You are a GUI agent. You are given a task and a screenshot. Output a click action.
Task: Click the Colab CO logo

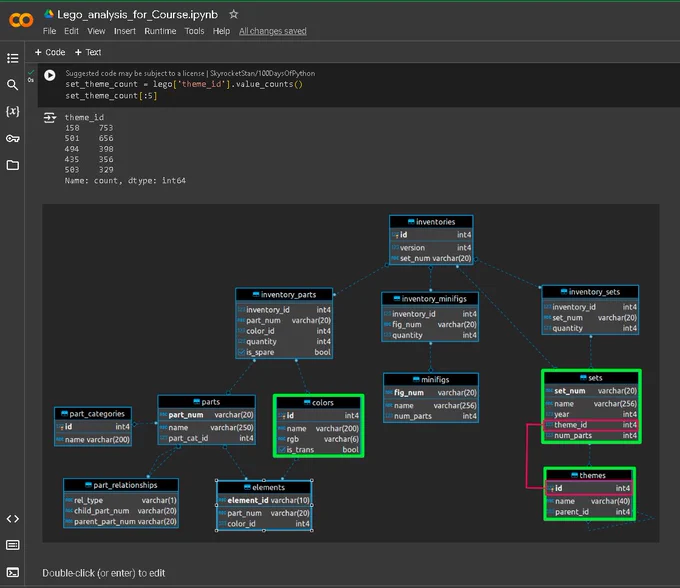pyautogui.click(x=21, y=20)
